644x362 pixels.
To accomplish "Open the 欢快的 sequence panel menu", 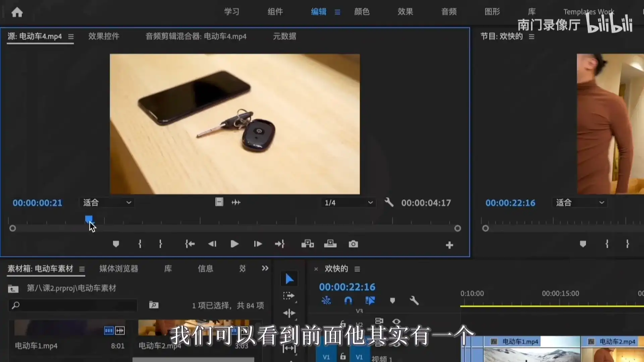I will [357, 269].
